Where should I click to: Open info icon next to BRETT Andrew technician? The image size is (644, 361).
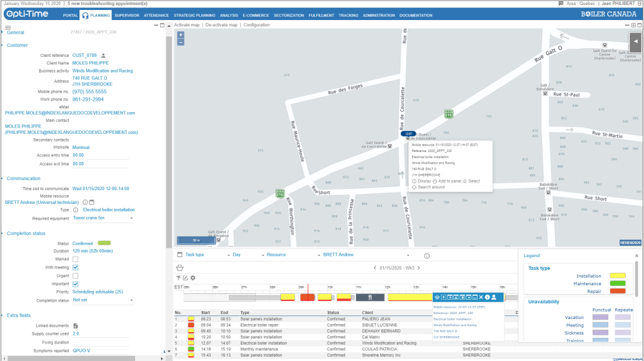[x=85, y=202]
